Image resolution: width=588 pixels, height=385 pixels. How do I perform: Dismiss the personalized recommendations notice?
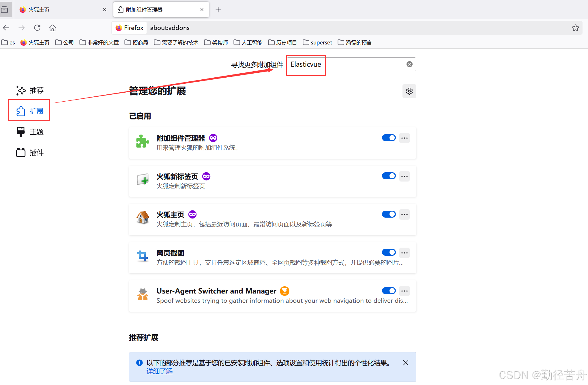(405, 363)
